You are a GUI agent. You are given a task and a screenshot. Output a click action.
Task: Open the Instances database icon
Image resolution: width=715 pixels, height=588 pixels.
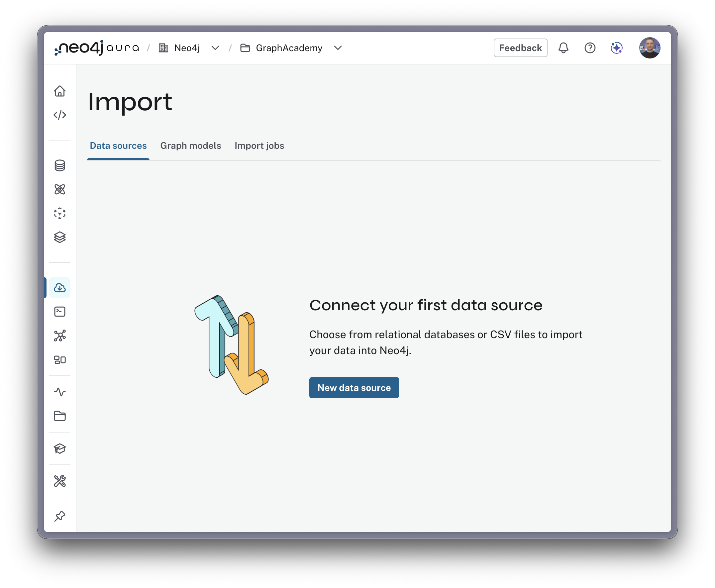point(59,165)
